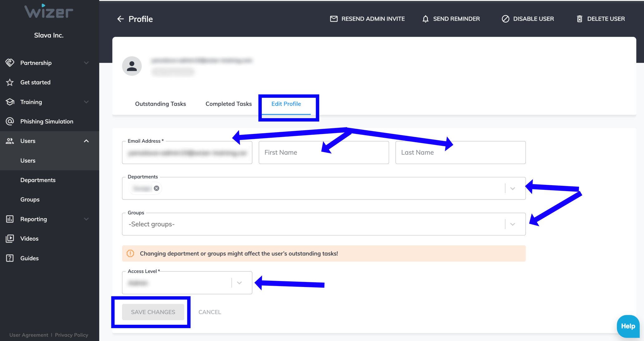This screenshot has width=644, height=341.
Task: Click the Save Changes button
Action: (153, 312)
